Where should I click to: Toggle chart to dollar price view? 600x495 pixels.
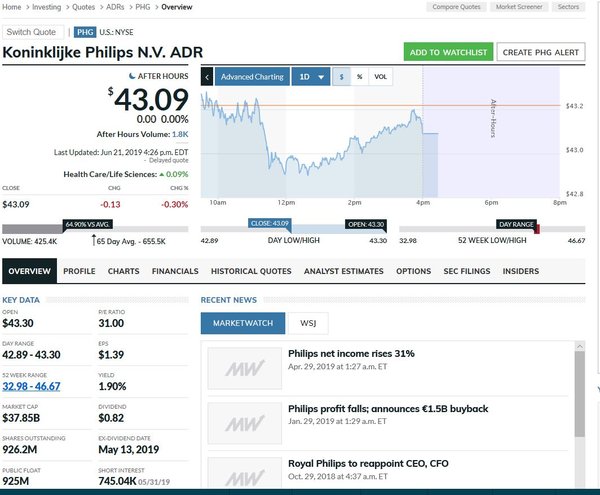[341, 77]
